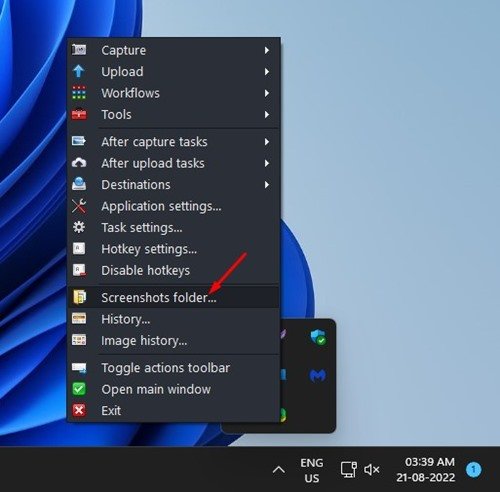Expand the Destinations submenu arrow
The height and width of the screenshot is (492, 500).
point(267,185)
